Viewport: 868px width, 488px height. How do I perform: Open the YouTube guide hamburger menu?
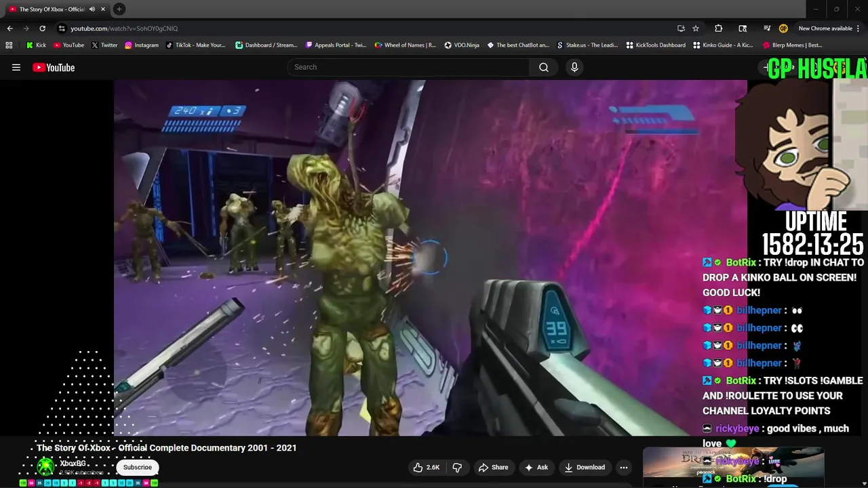[16, 67]
